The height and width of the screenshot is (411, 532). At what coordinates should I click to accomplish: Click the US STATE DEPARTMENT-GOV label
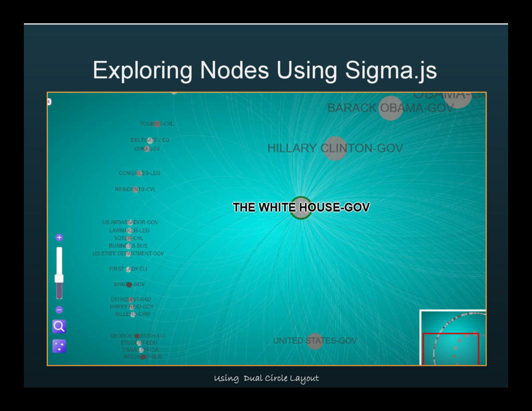(128, 254)
